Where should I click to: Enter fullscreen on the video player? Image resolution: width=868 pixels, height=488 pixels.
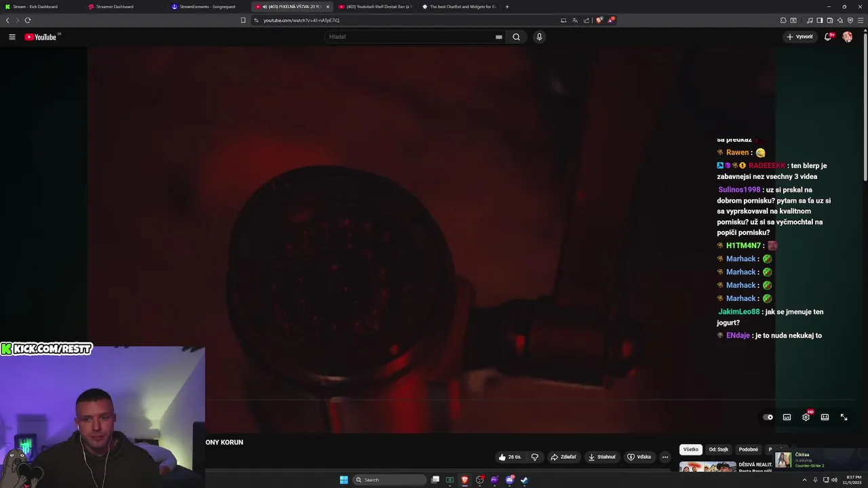click(844, 418)
